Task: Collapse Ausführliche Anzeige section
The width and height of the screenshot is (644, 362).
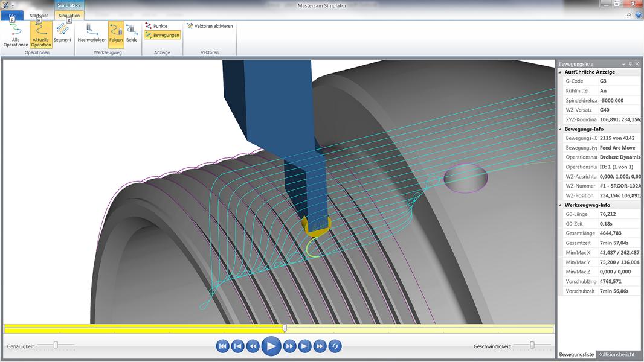Action: tap(560, 72)
